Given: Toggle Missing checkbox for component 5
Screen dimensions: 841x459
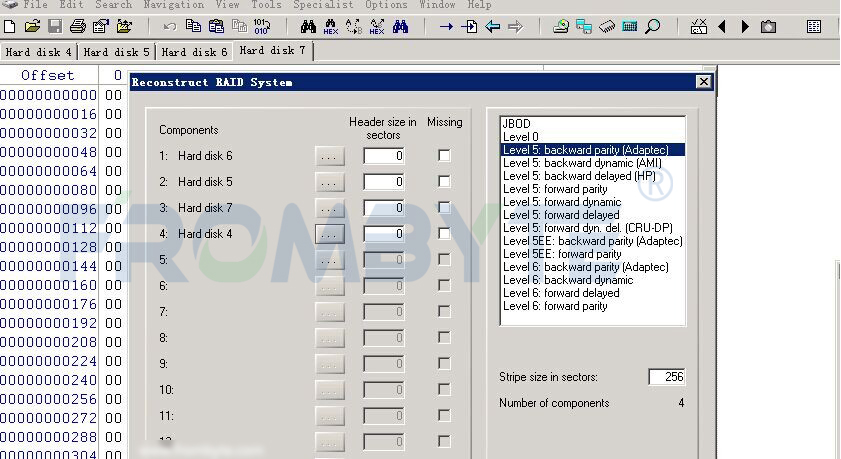Looking at the screenshot, I should [444, 260].
